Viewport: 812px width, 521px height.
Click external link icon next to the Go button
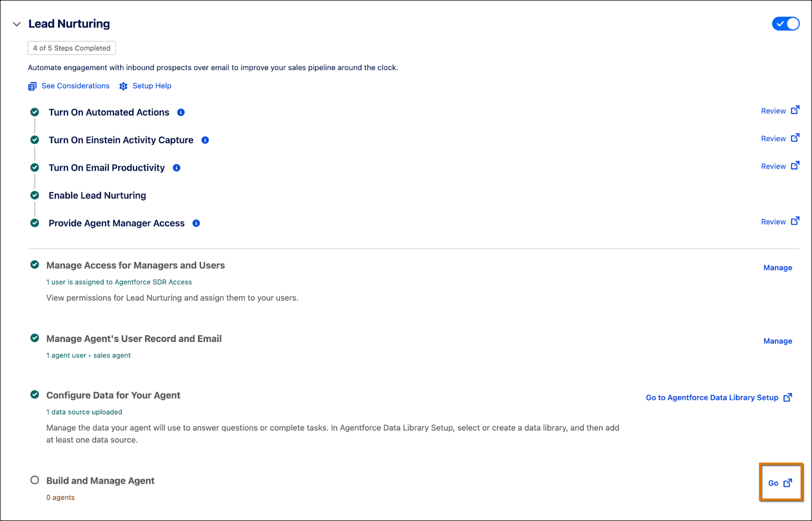(x=788, y=483)
